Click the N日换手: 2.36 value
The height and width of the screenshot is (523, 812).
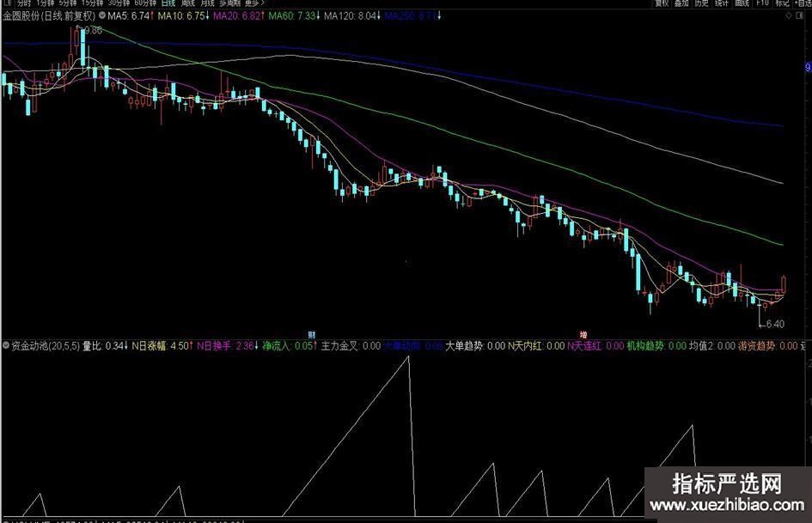pyautogui.click(x=228, y=346)
